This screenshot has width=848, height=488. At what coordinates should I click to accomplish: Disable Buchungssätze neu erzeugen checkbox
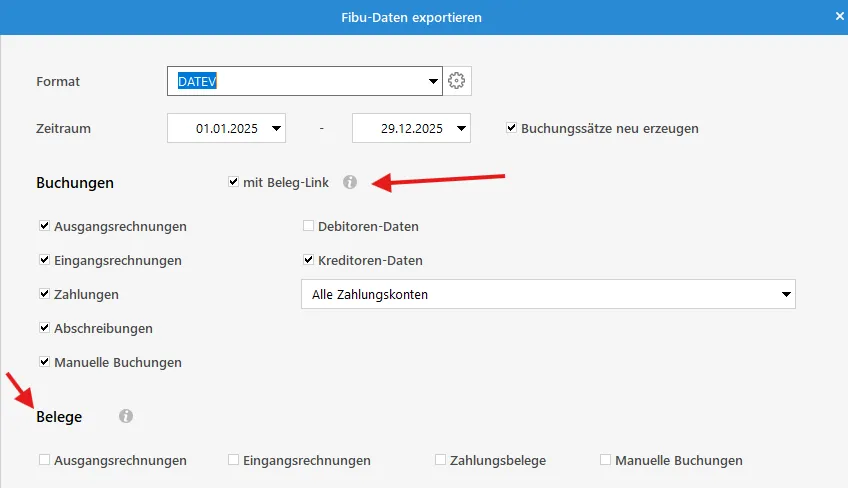[512, 128]
